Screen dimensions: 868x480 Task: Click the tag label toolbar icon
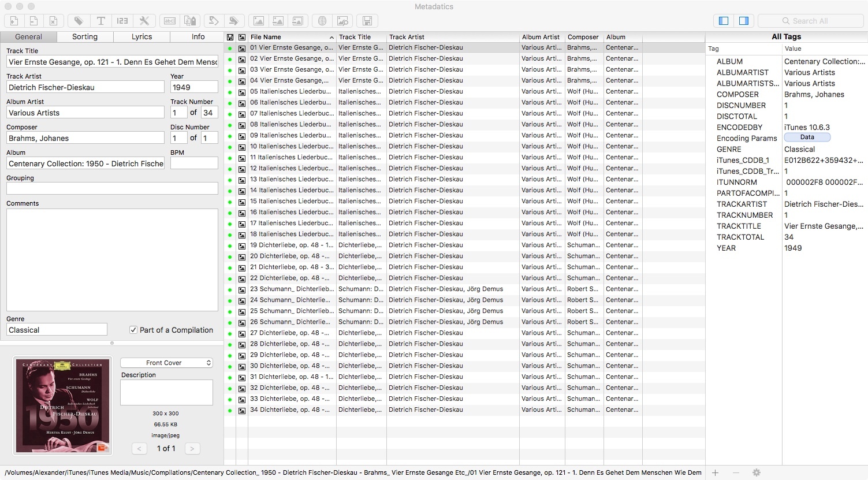point(79,21)
